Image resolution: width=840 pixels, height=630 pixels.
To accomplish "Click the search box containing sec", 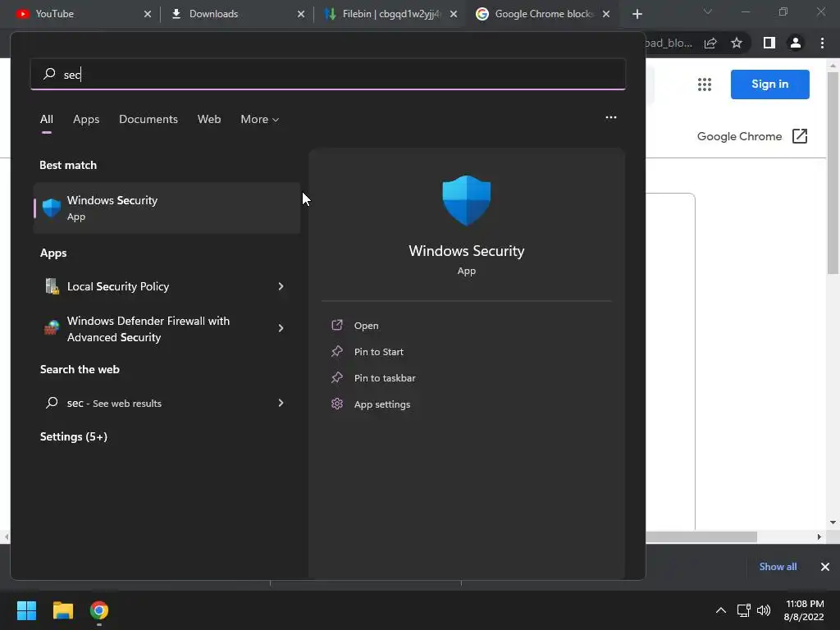I will pyautogui.click(x=328, y=74).
